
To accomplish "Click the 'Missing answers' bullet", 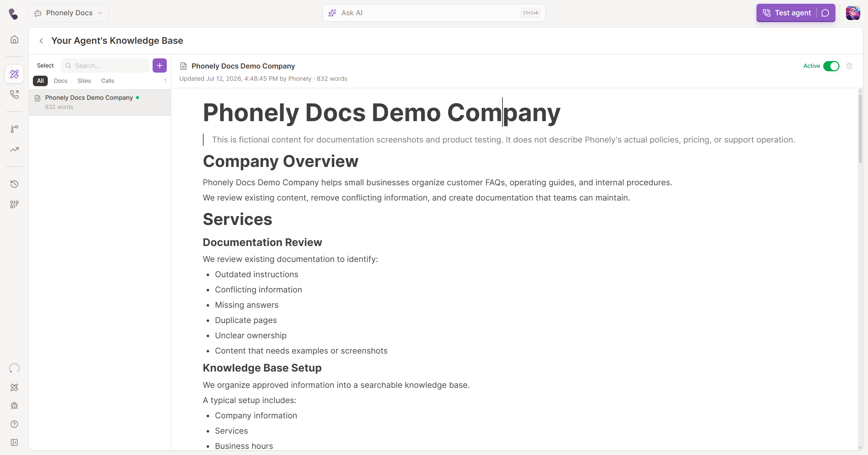I will (247, 305).
